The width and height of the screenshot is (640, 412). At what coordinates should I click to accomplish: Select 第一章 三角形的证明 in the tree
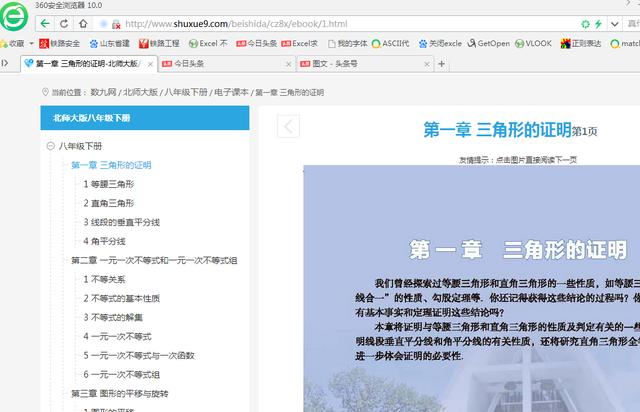(111, 165)
